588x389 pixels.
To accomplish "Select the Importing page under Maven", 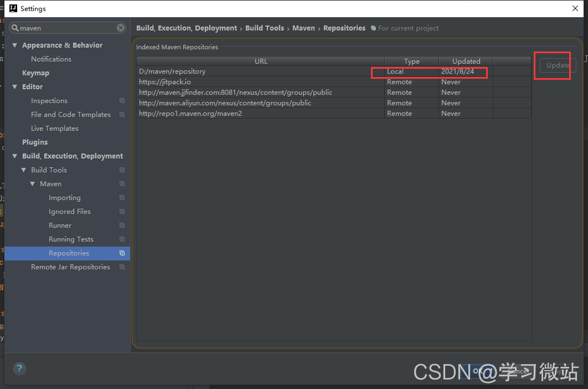I will pos(64,197).
